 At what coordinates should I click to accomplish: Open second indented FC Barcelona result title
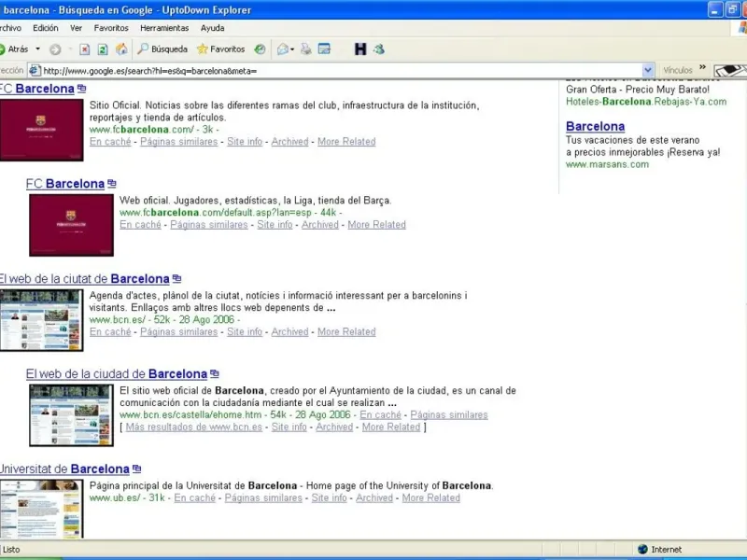coord(65,184)
